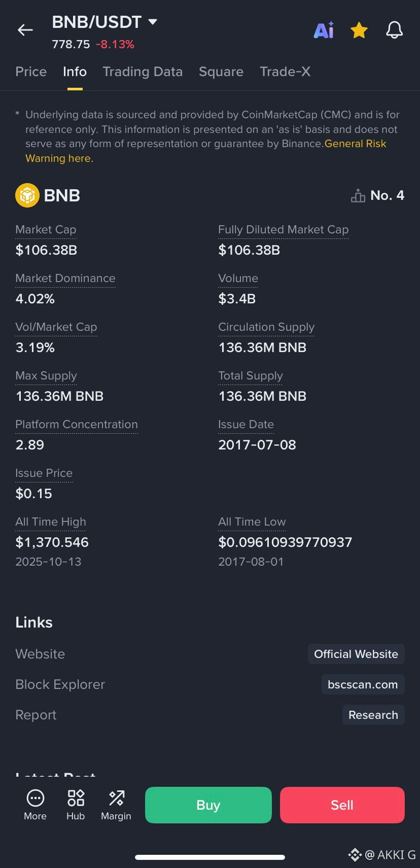Open the More menu icon
The image size is (420, 868).
[x=35, y=805]
